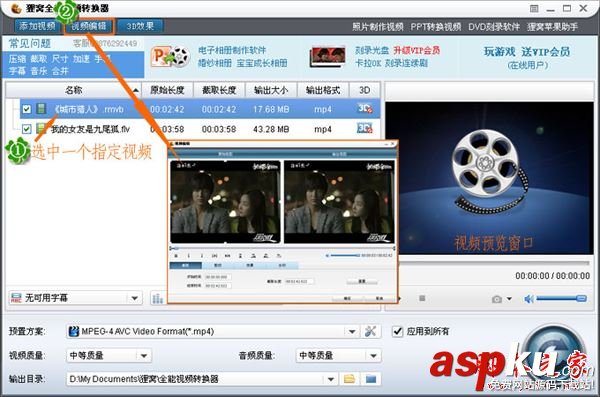Click the 压缩 help topic
The height and width of the screenshot is (397, 600).
click(x=17, y=59)
